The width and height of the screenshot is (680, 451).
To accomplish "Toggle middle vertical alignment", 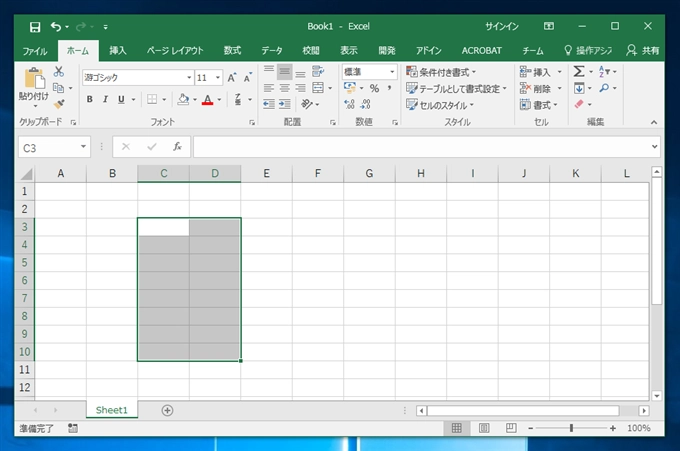I will click(x=284, y=72).
